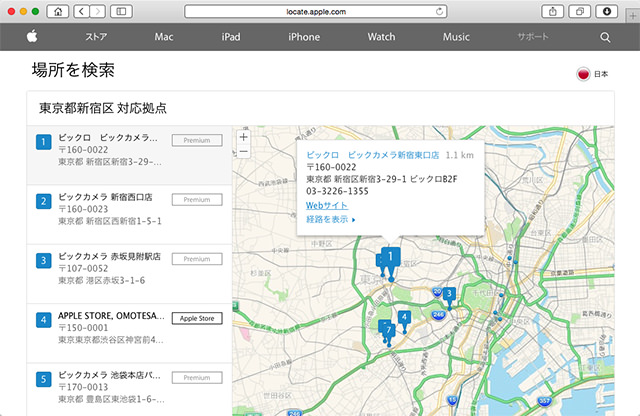640x416 pixels.
Task: Go back with the back arrow
Action: (x=81, y=11)
